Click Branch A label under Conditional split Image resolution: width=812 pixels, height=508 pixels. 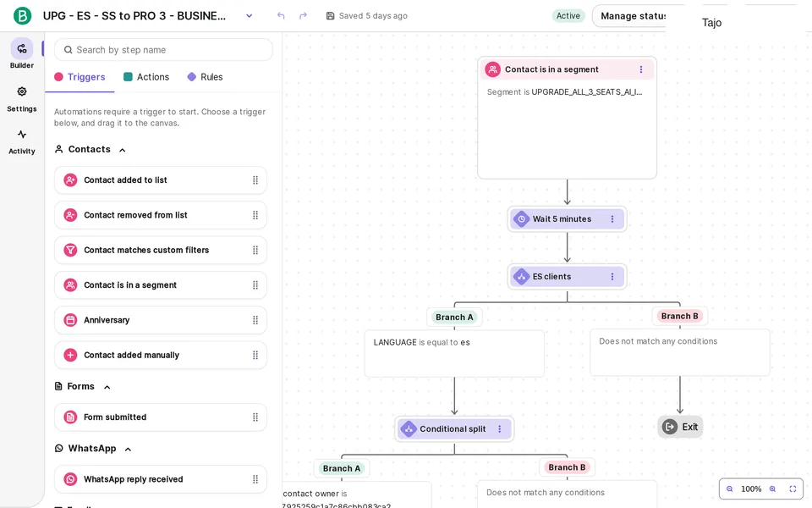point(341,468)
